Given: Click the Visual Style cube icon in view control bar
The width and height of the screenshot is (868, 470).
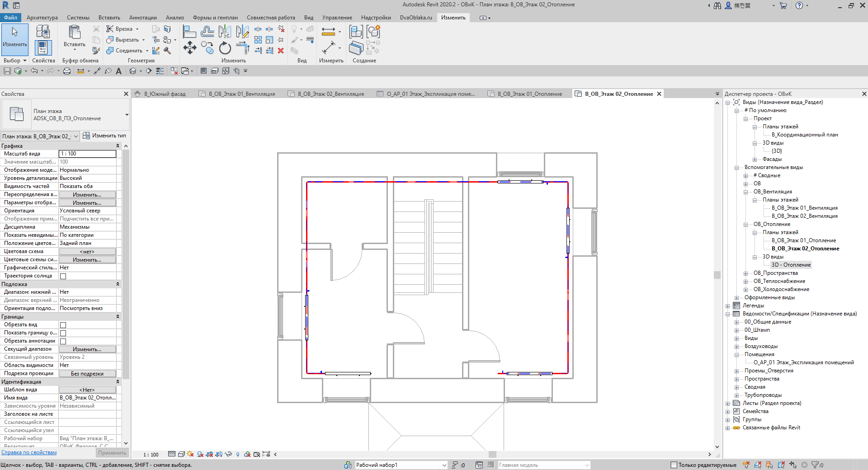Looking at the screenshot, I should tap(181, 454).
